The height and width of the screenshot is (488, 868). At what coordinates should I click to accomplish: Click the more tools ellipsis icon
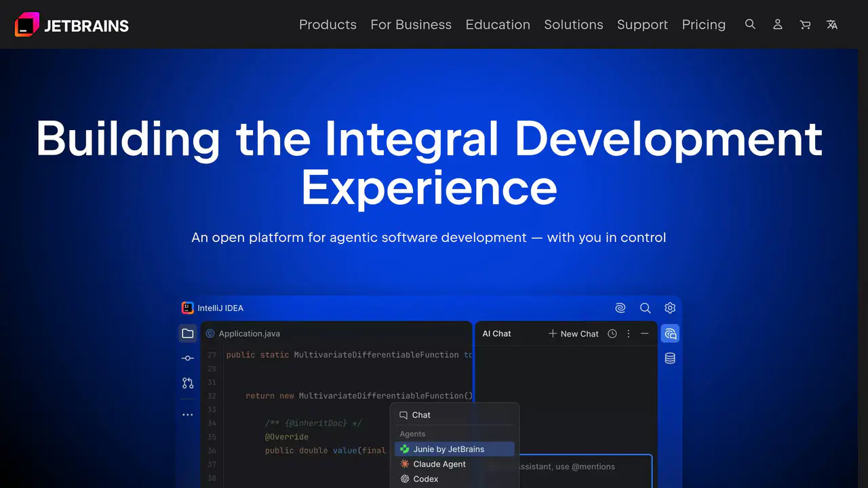click(x=188, y=415)
